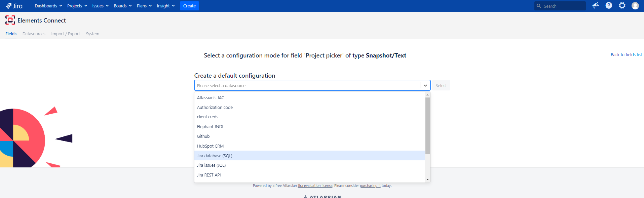644x198 pixels.
Task: Open the user profile avatar
Action: point(635,6)
